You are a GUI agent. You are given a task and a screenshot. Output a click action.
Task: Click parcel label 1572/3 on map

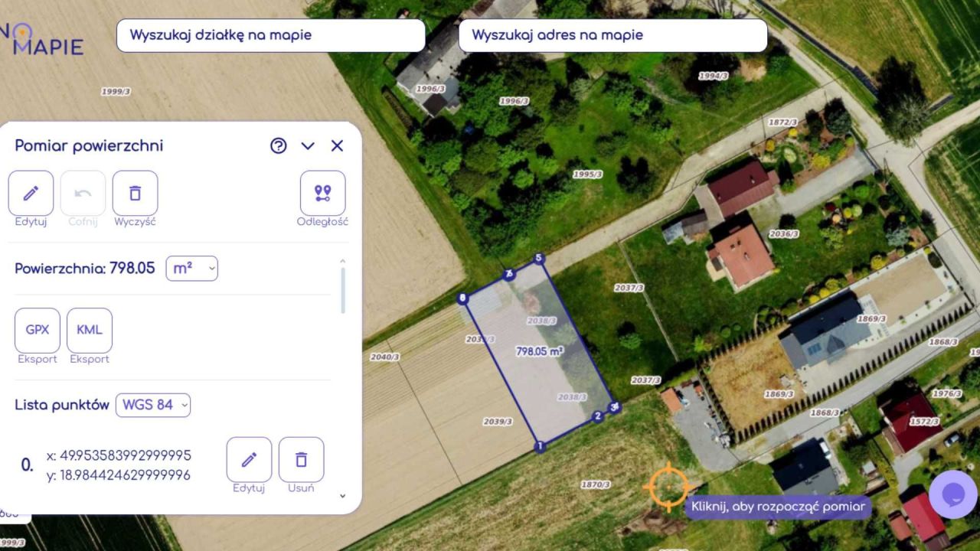coord(923,422)
